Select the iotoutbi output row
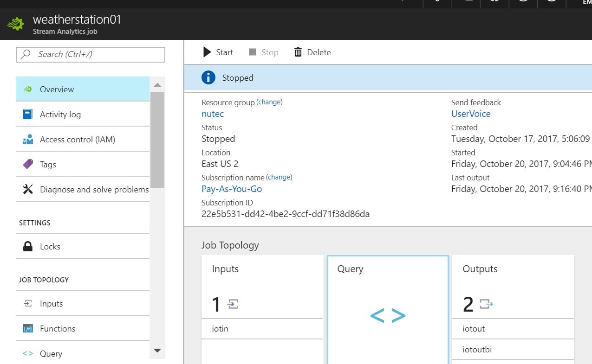This screenshot has width=592, height=364. click(513, 349)
